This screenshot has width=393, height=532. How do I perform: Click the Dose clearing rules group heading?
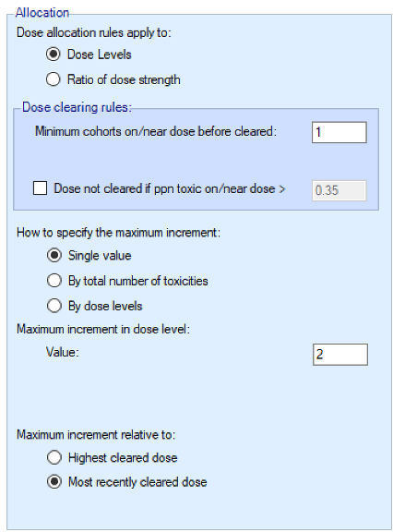[77, 107]
